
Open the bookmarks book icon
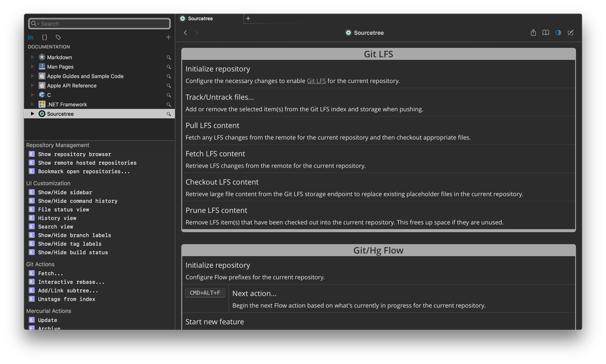[546, 33]
